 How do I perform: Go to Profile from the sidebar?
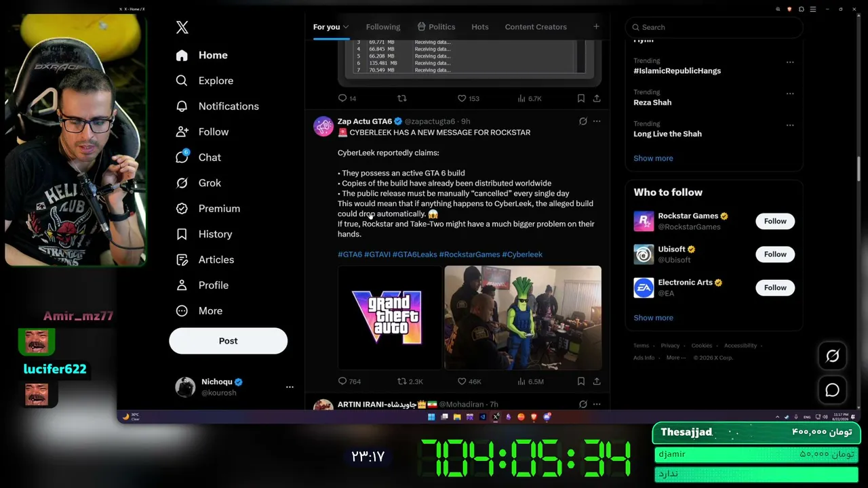point(202,285)
